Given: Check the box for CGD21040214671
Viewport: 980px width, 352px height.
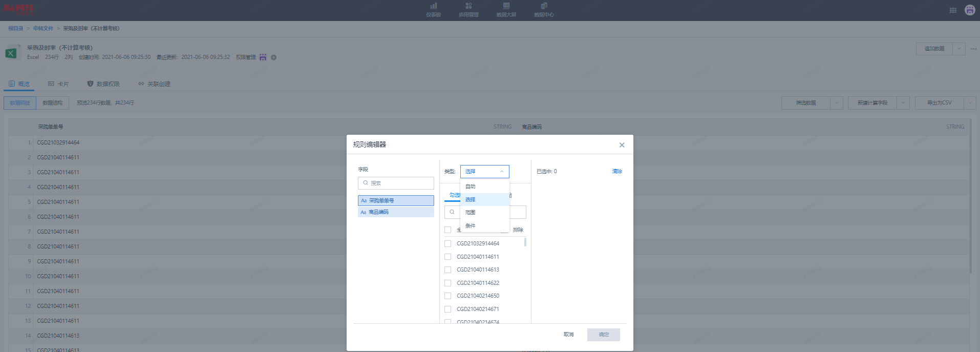Looking at the screenshot, I should coord(448,309).
